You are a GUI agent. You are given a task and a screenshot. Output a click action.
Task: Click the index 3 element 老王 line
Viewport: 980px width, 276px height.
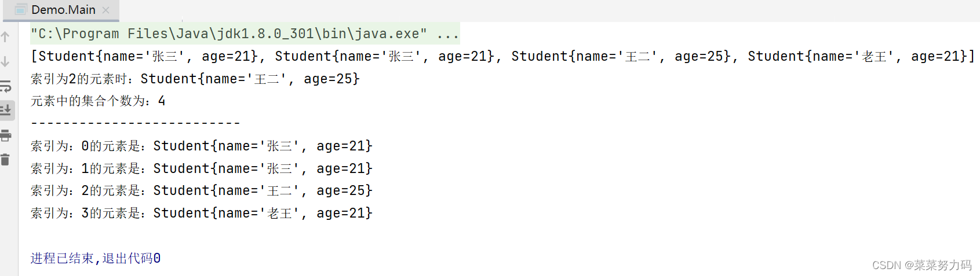[x=201, y=213]
